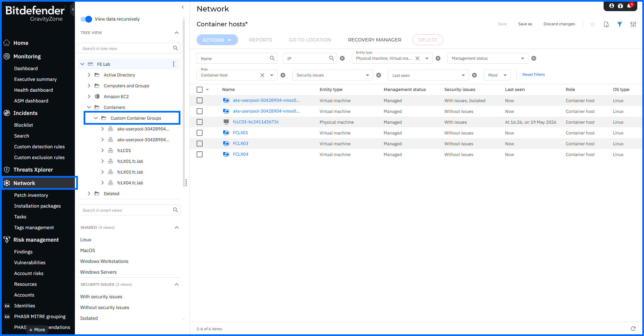Check the select-all header checkbox

click(x=200, y=90)
